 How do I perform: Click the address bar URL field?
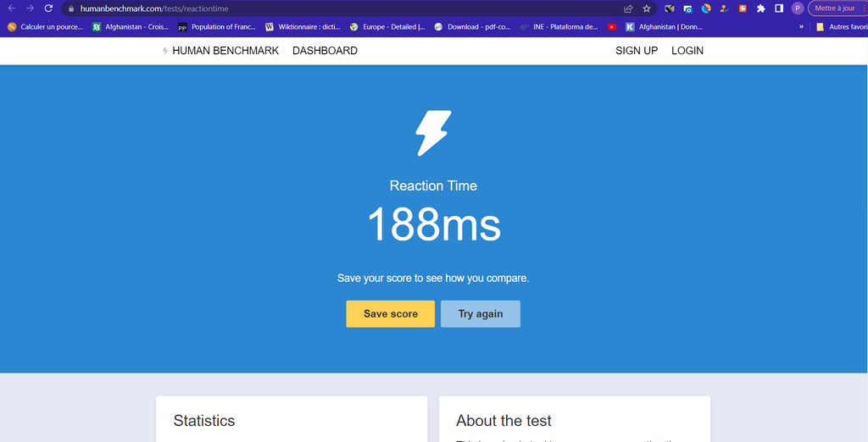click(339, 8)
